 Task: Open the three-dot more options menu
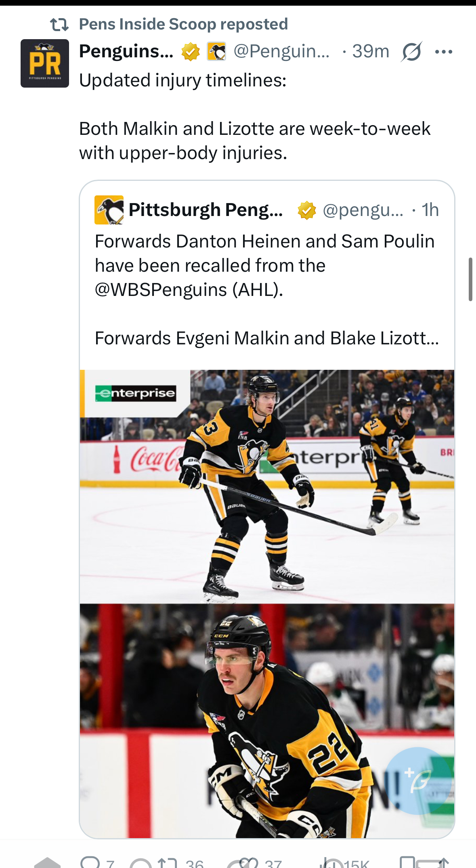pos(444,52)
